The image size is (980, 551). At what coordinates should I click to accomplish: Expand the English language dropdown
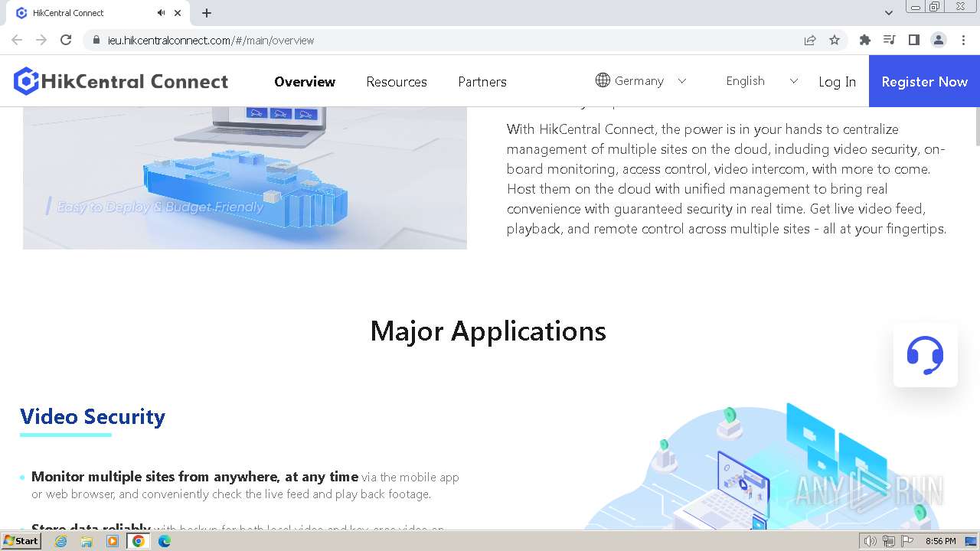click(x=762, y=80)
